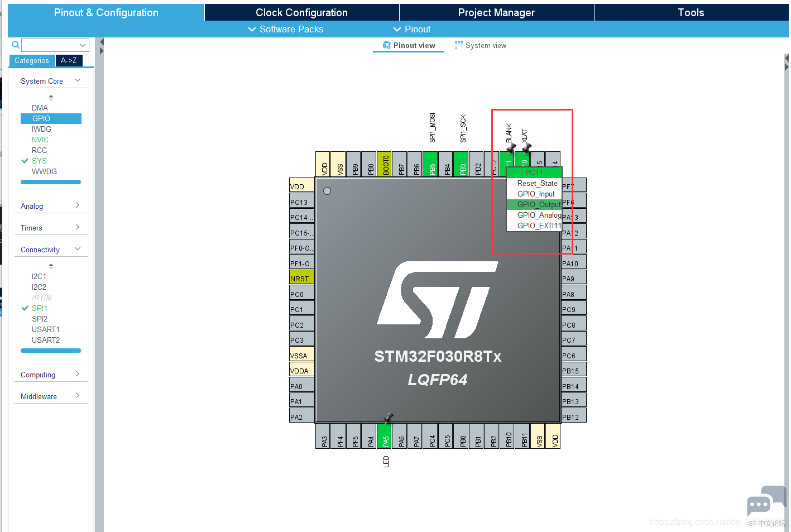This screenshot has width=791, height=532.
Task: Collapse left panel using splitter arrows
Action: [102, 42]
